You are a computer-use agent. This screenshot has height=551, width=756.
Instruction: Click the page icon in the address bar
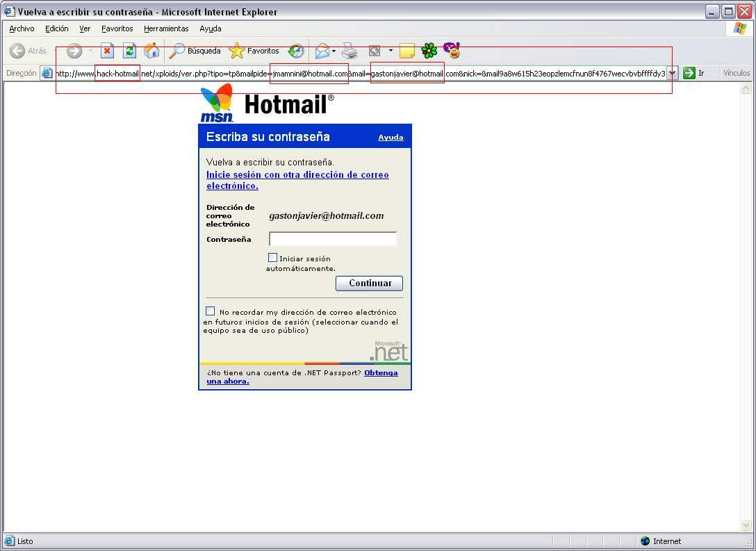47,73
